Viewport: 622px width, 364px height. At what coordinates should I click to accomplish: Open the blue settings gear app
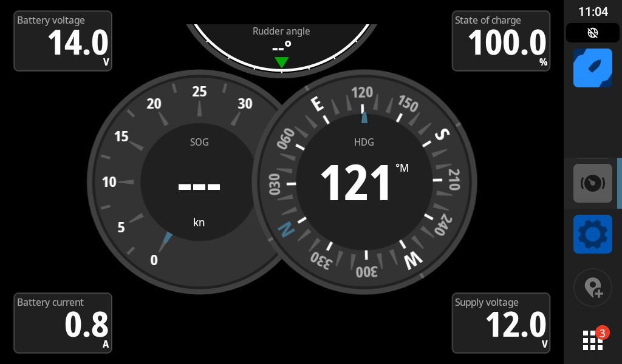point(592,234)
